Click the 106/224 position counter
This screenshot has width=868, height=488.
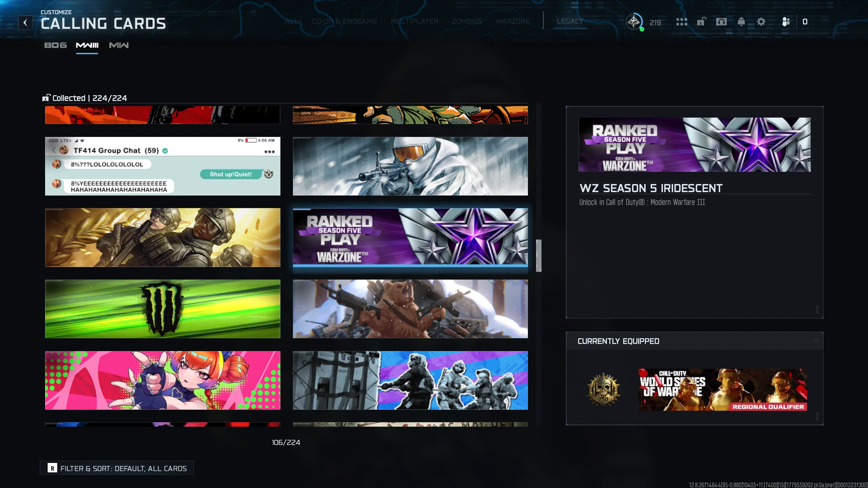(x=286, y=443)
